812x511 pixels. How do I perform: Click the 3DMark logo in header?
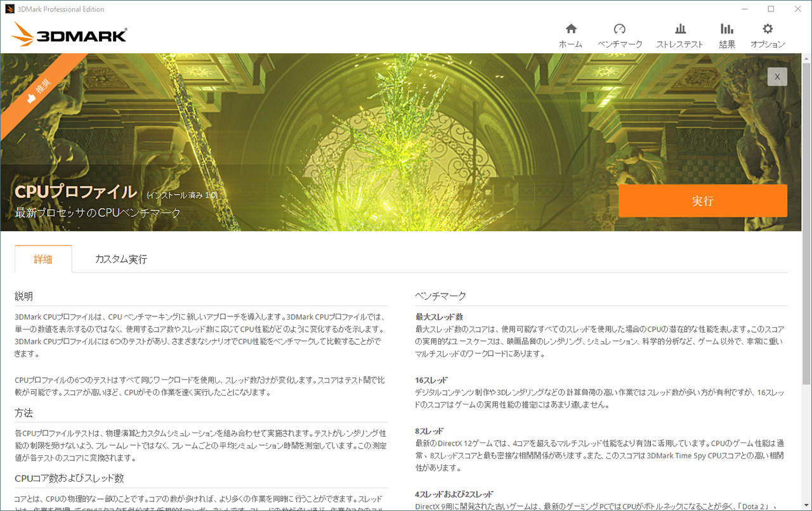(70, 34)
